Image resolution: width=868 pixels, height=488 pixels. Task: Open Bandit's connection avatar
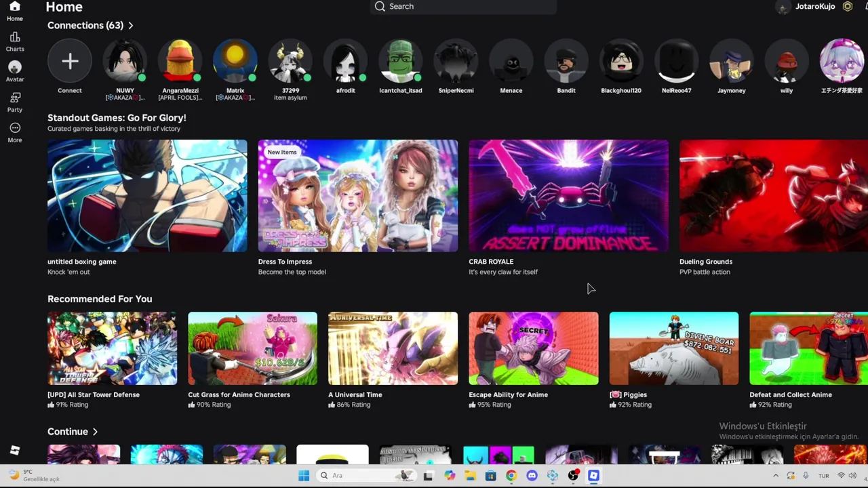[566, 61]
